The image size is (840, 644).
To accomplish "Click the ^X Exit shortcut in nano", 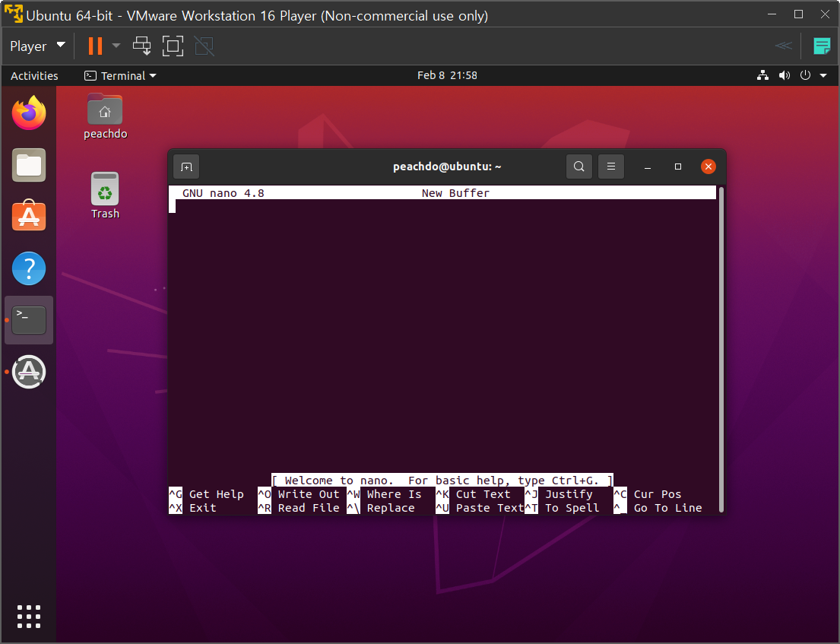I will pyautogui.click(x=193, y=508).
